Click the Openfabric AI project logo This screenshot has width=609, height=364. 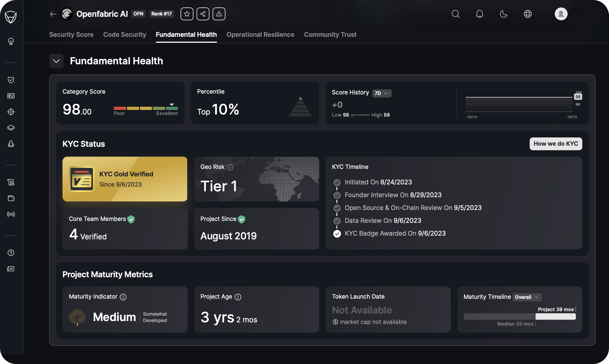67,14
